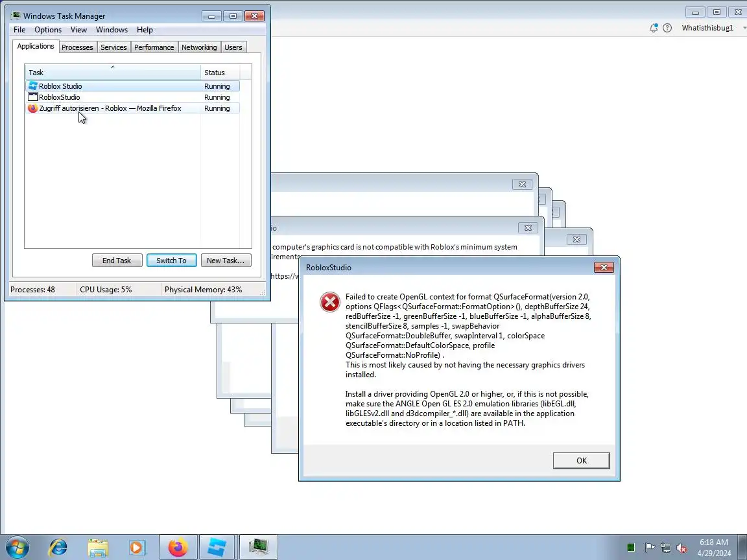Image resolution: width=747 pixels, height=560 pixels.
Task: Switch to the Services tab
Action: (113, 47)
